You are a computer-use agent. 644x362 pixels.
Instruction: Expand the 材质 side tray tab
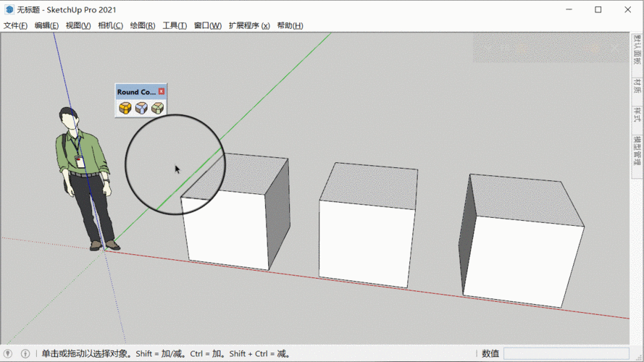pos(637,85)
